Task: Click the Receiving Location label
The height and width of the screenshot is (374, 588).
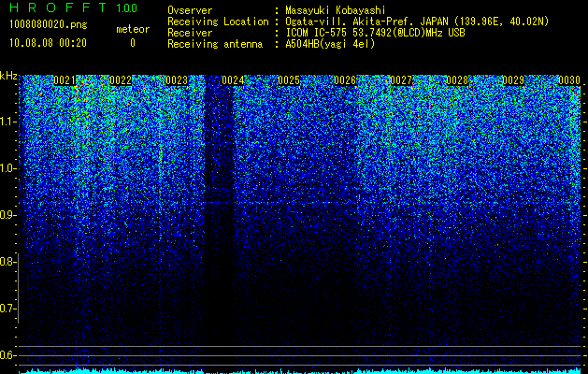Action: pos(218,22)
